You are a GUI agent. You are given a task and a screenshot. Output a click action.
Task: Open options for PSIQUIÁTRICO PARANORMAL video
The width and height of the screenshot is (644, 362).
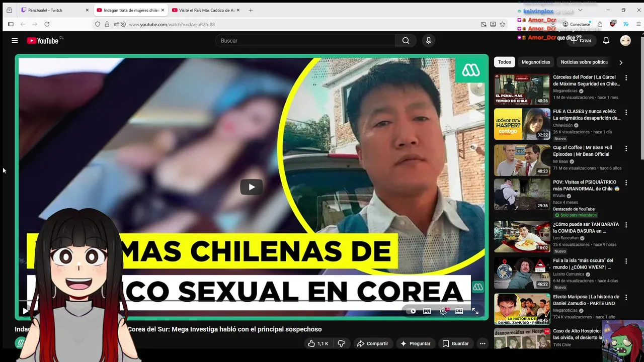(626, 183)
